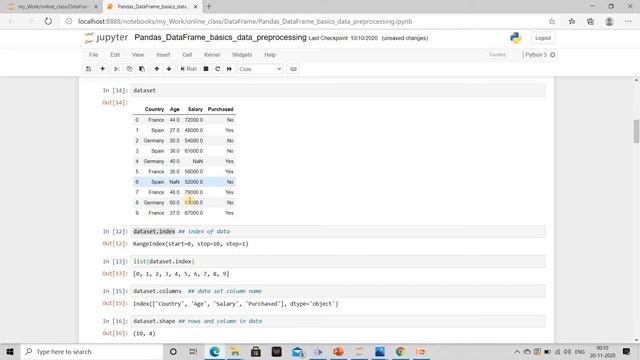Click the notebook title Pandas_DataFrame_basics_data_preprocessing

coord(220,38)
